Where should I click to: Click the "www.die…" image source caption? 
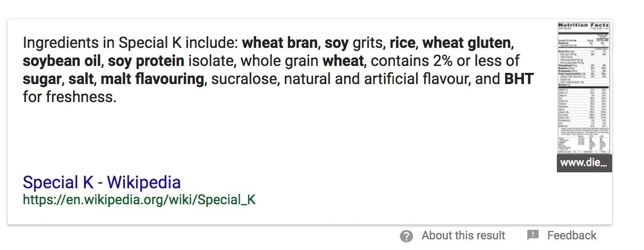[584, 163]
